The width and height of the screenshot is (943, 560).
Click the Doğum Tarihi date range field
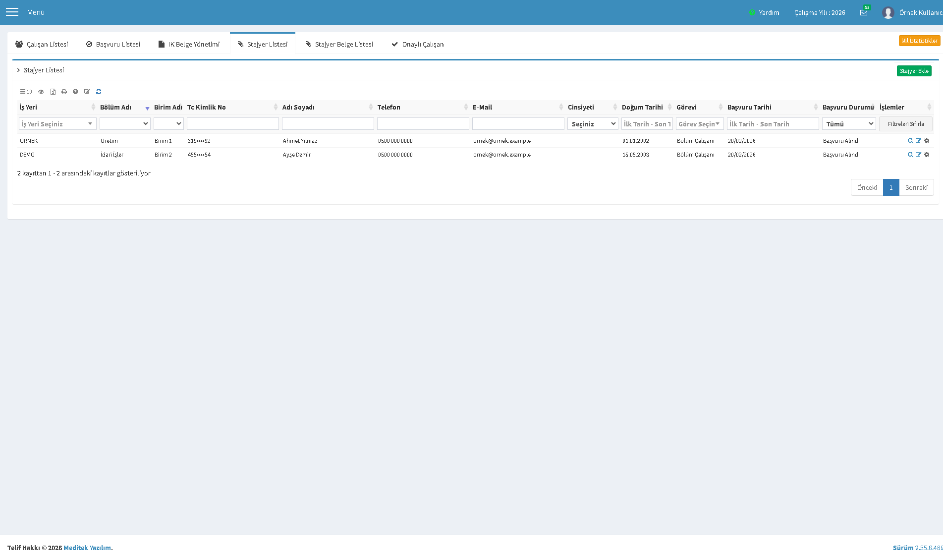(647, 124)
